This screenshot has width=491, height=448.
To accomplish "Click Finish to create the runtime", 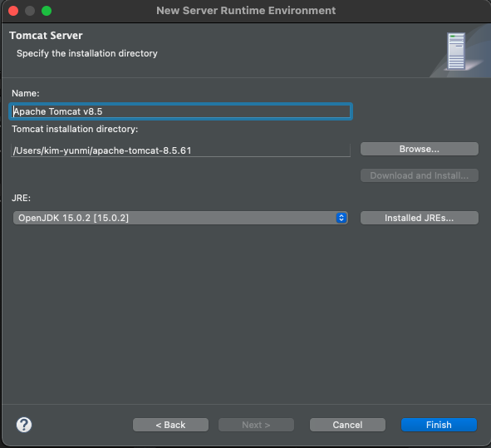I will [439, 425].
